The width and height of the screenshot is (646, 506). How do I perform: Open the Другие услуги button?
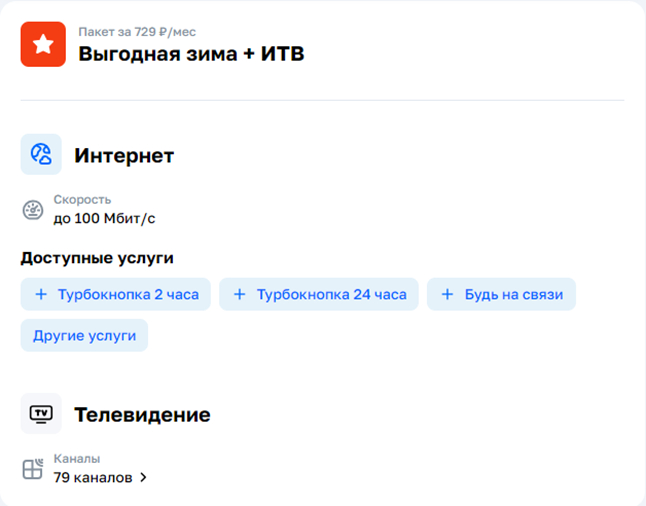pyautogui.click(x=84, y=336)
